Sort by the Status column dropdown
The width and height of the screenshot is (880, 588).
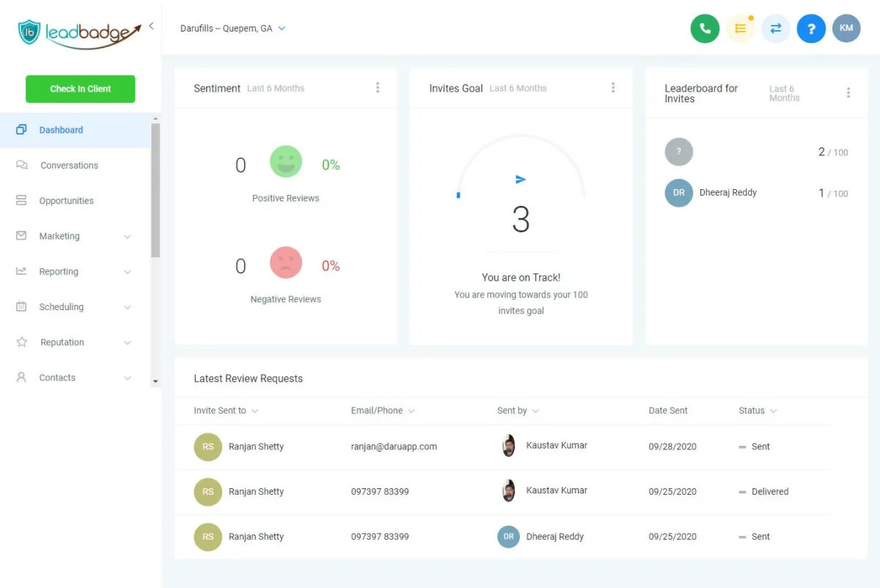point(774,411)
